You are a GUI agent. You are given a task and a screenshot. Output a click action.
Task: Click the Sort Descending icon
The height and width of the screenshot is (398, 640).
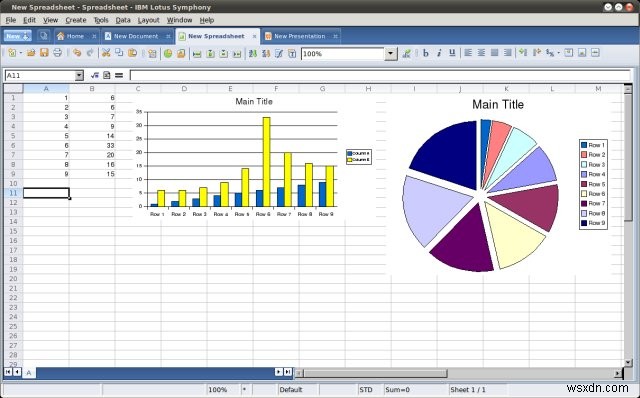pyautogui.click(x=266, y=53)
